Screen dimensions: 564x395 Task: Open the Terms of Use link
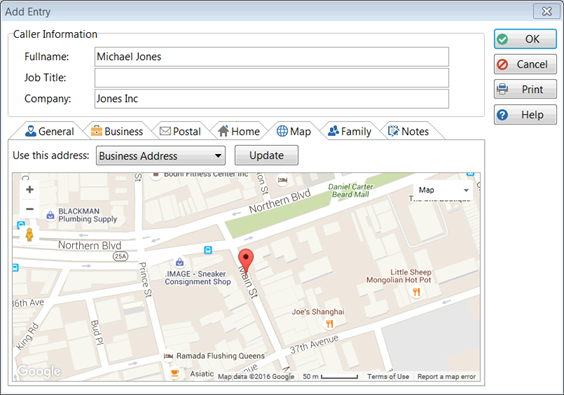coord(388,377)
